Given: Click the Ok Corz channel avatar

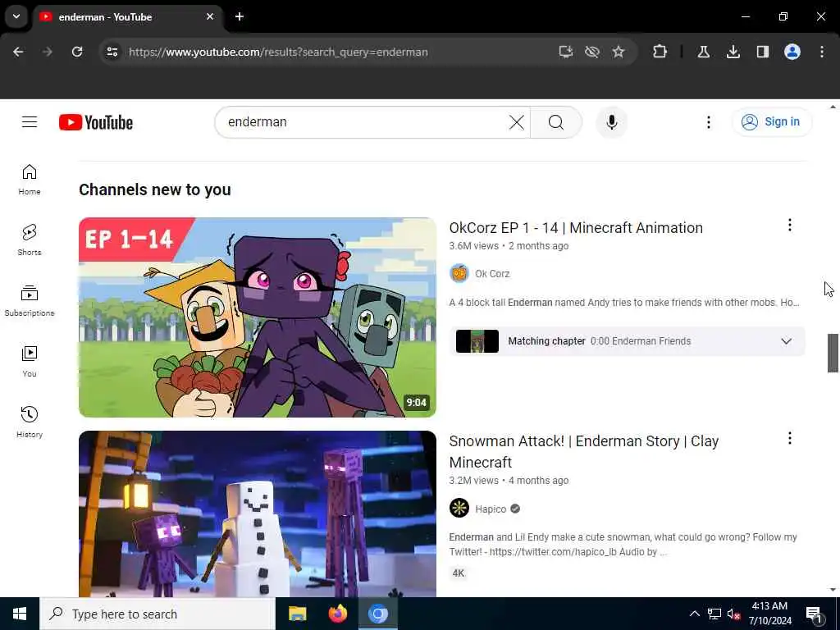Looking at the screenshot, I should pos(459,274).
